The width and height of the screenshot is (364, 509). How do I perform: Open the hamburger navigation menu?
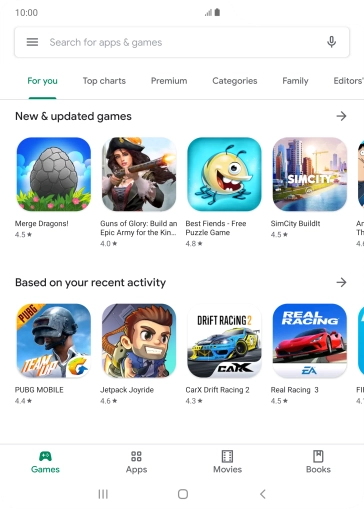click(32, 42)
